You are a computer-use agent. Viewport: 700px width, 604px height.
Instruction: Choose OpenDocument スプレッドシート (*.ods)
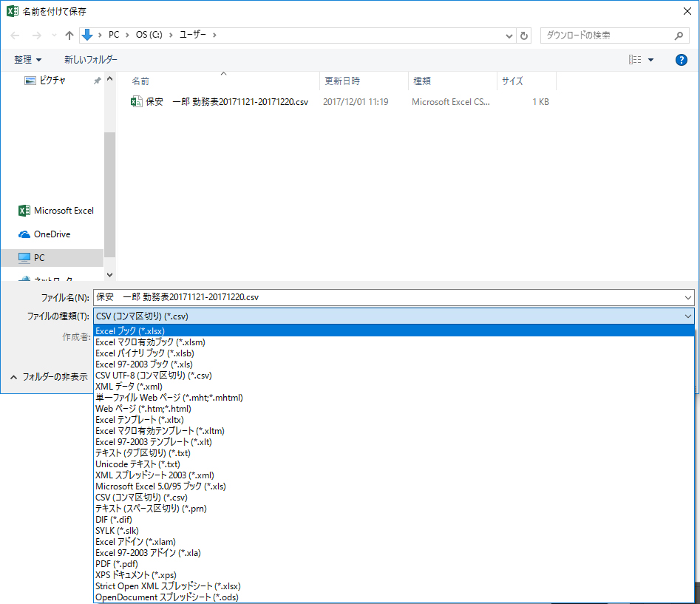[x=394, y=597]
